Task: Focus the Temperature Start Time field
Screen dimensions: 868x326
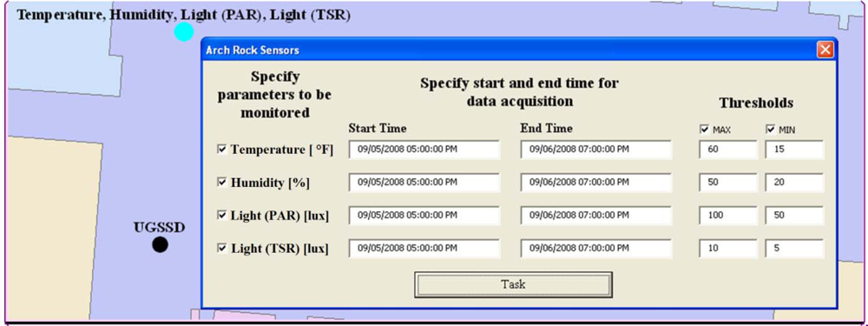Action: click(x=424, y=150)
